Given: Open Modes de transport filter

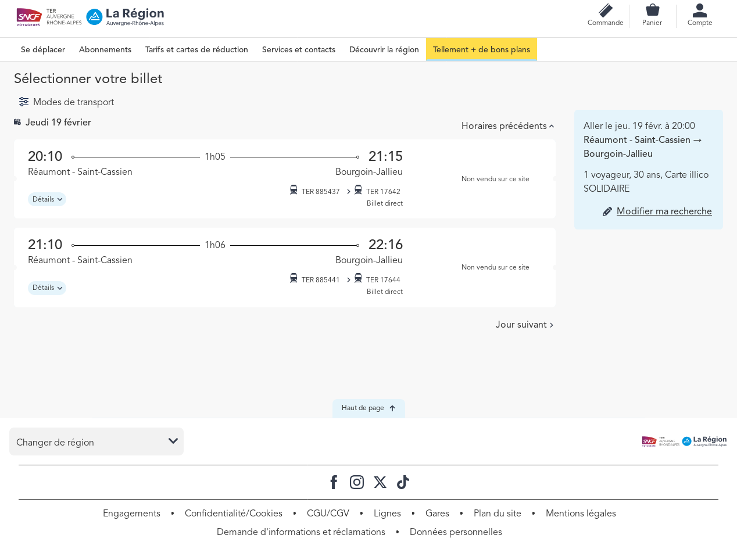Looking at the screenshot, I should (x=66, y=102).
